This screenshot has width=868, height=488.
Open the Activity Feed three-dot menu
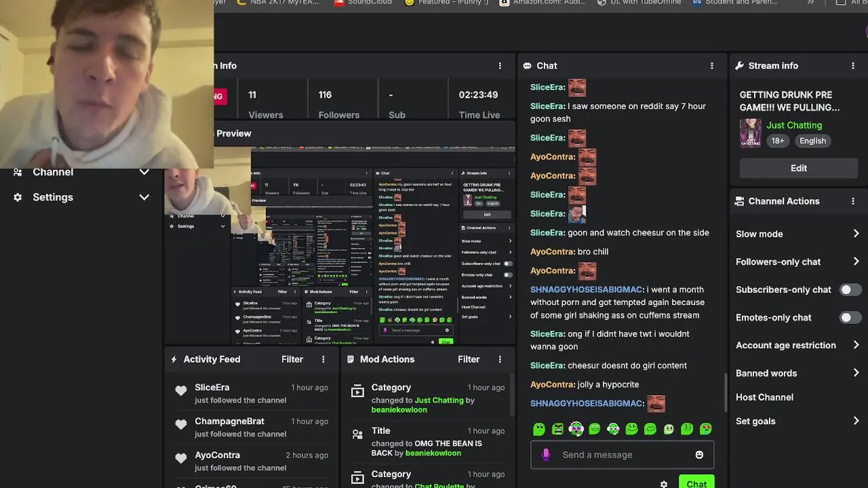click(x=323, y=359)
